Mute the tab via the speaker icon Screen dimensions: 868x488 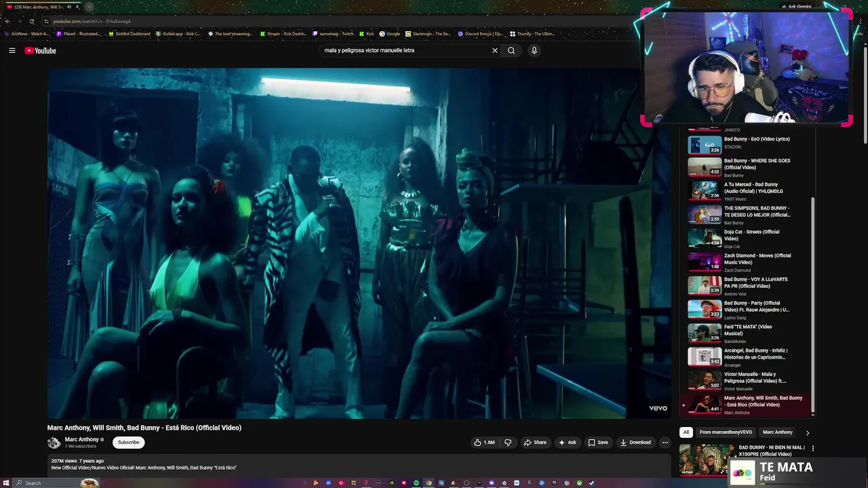coord(68,7)
